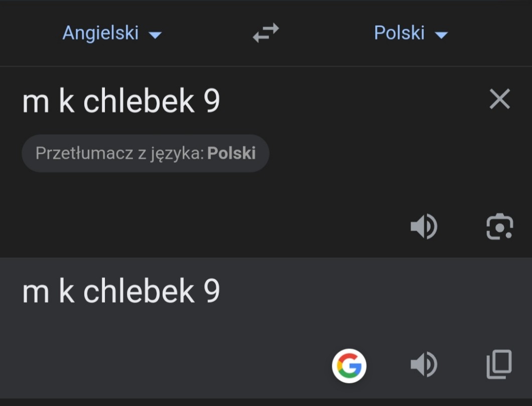532x406 pixels.
Task: Swap the source and target languages
Action: [x=265, y=33]
